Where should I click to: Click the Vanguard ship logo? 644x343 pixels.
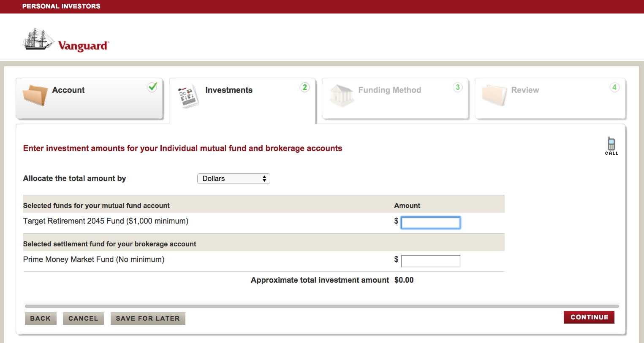click(x=38, y=39)
